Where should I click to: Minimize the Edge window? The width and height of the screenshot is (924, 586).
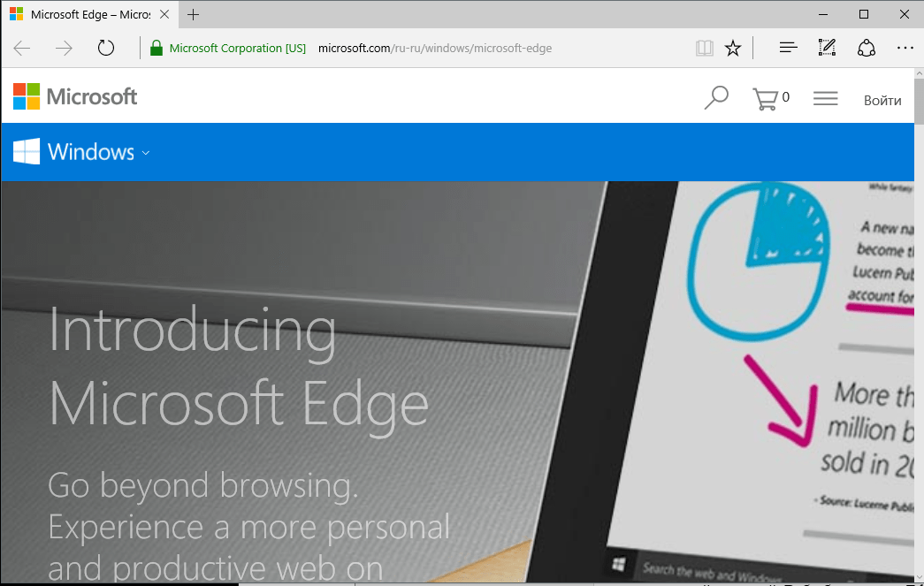823,14
